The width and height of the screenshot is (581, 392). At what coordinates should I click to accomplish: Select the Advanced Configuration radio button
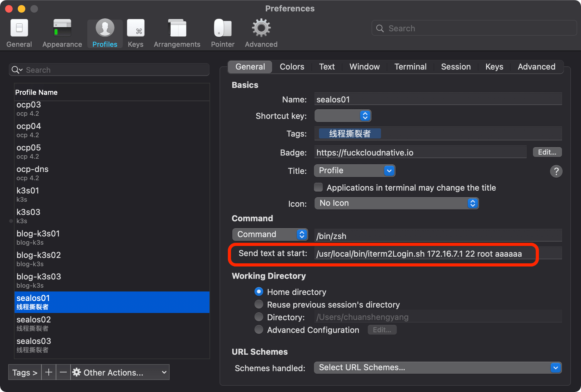[259, 329]
